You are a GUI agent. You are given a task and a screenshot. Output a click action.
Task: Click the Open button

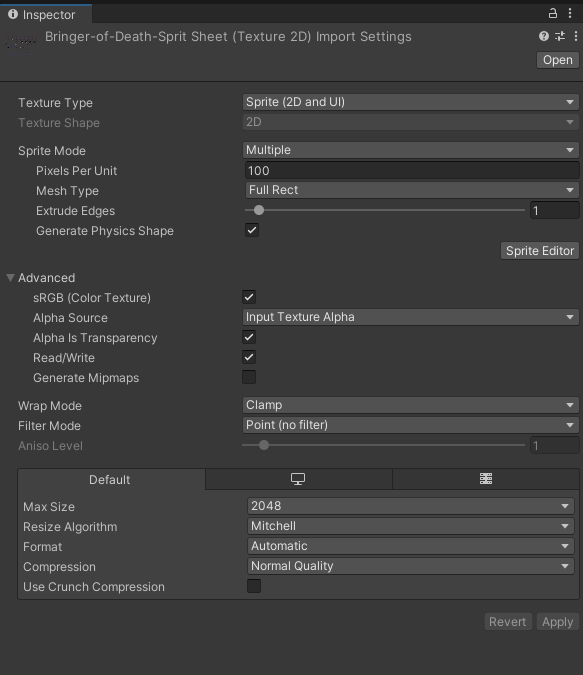pyautogui.click(x=558, y=60)
